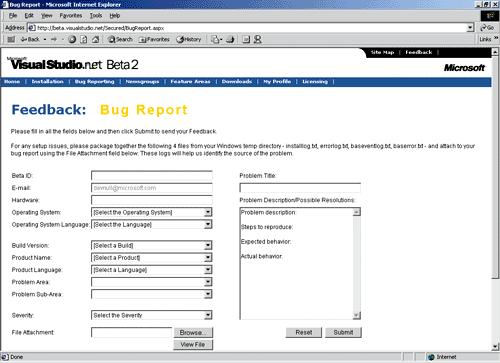Image resolution: width=500 pixels, height=363 pixels.
Task: Open the View menu
Action: [x=47, y=16]
